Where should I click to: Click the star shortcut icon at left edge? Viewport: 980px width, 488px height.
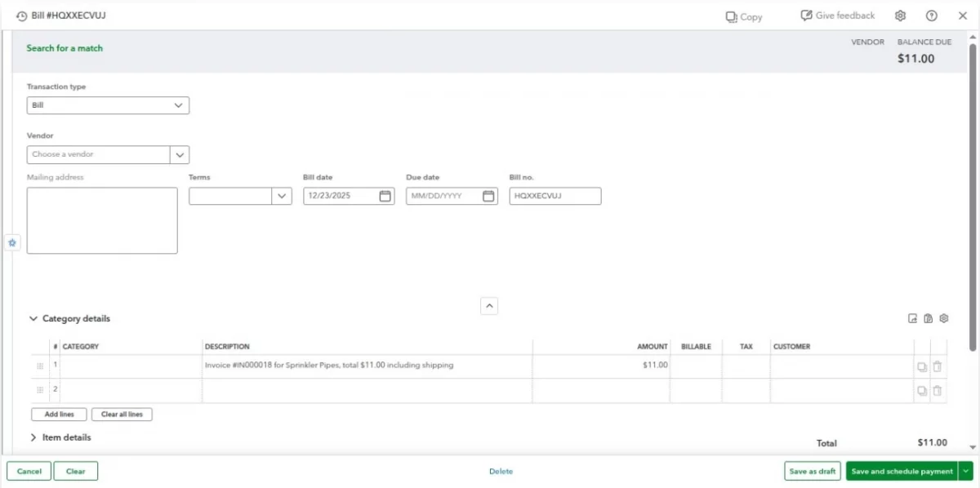click(12, 242)
